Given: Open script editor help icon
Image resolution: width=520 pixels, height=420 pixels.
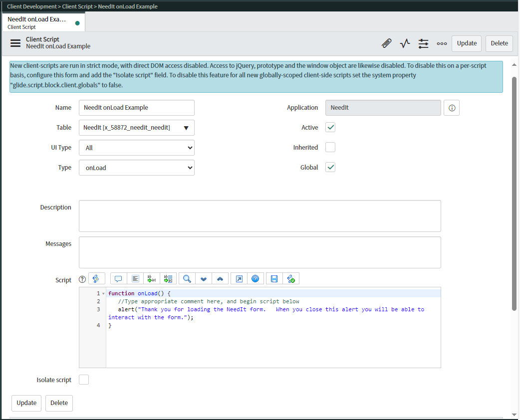Looking at the screenshot, I should (x=255, y=279).
